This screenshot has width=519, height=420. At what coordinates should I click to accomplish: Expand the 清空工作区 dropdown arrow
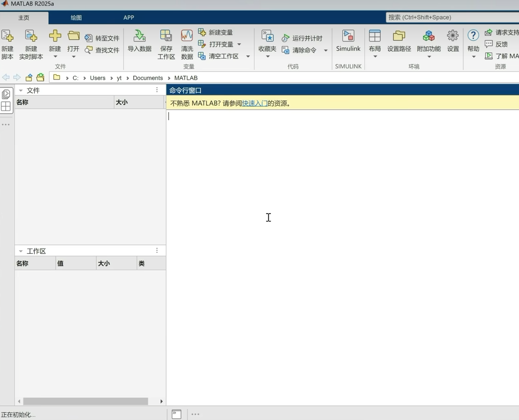click(248, 56)
